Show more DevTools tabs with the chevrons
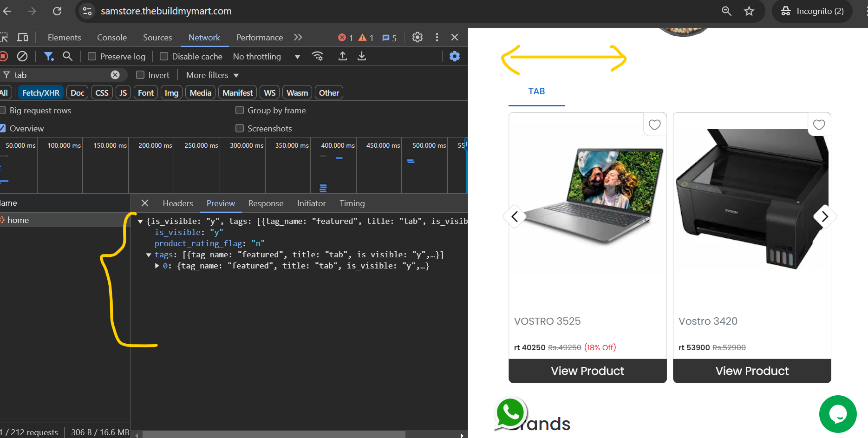868x438 pixels. [298, 37]
